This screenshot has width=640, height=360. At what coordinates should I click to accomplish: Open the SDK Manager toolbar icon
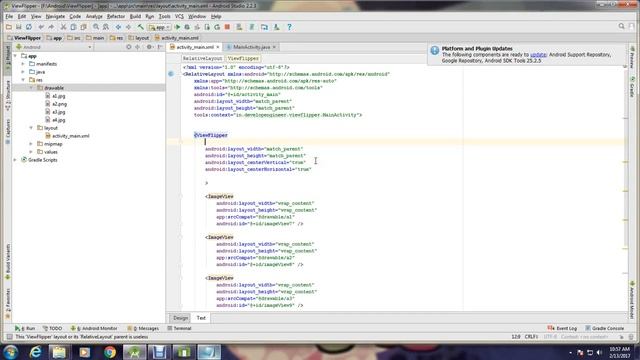pos(277,27)
